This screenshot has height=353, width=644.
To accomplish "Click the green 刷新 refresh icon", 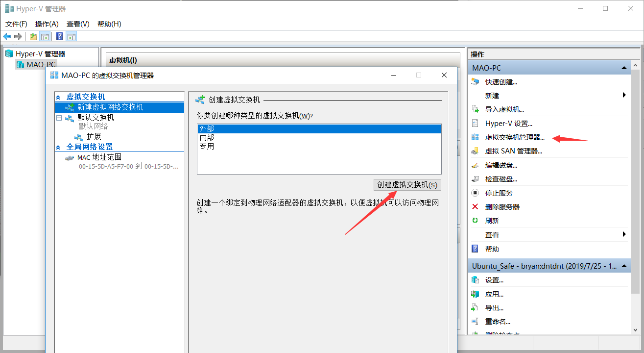I will (475, 221).
